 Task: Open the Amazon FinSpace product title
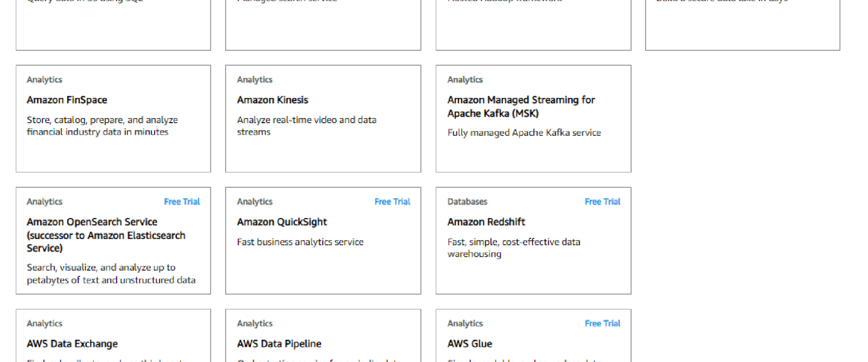[x=67, y=100]
